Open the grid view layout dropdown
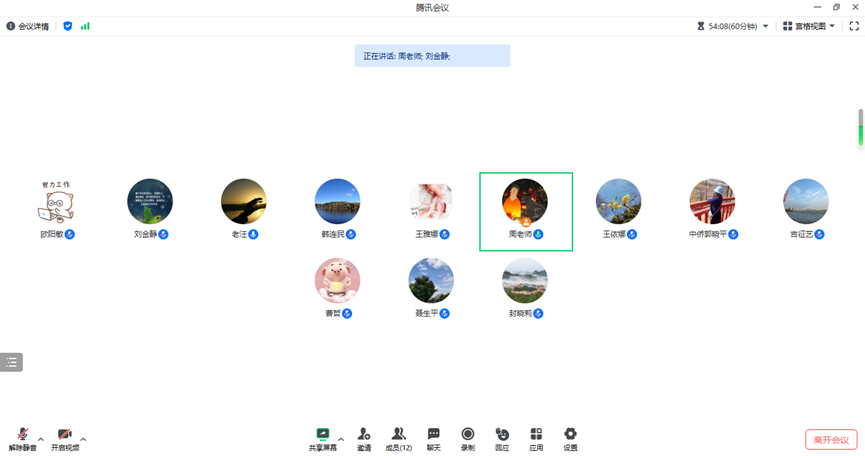The height and width of the screenshot is (456, 865). pos(809,26)
